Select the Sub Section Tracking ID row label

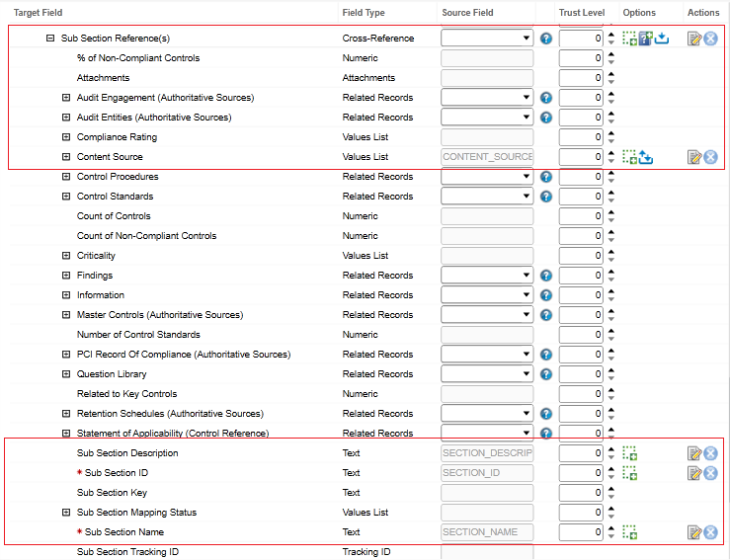tap(128, 552)
